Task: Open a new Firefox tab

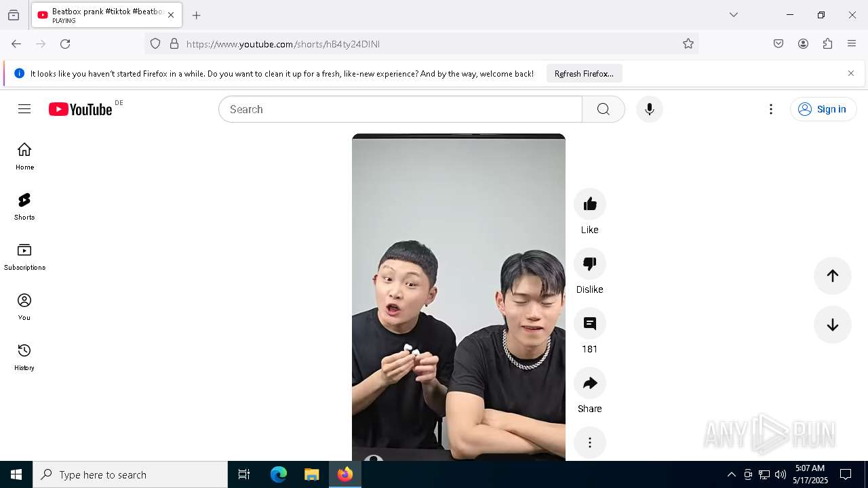Action: (x=197, y=15)
